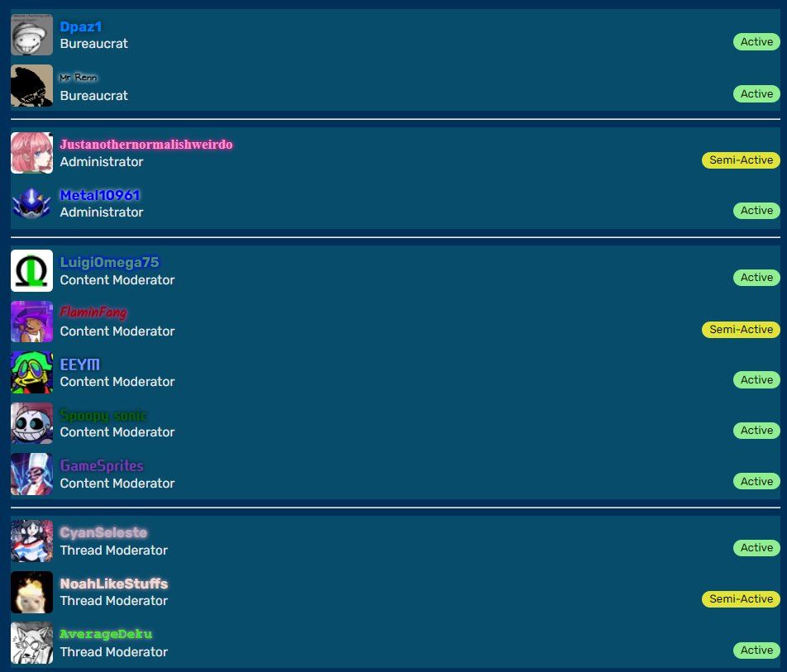This screenshot has width=787, height=672.
Task: Click AverageDeku's Active status badge
Action: [756, 650]
